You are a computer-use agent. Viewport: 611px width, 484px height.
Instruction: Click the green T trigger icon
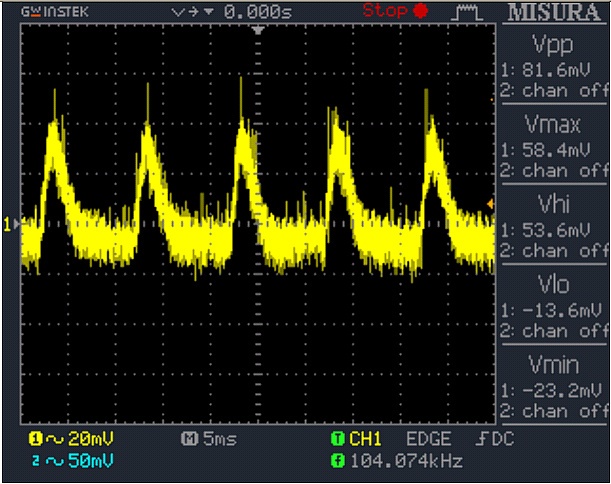click(337, 439)
